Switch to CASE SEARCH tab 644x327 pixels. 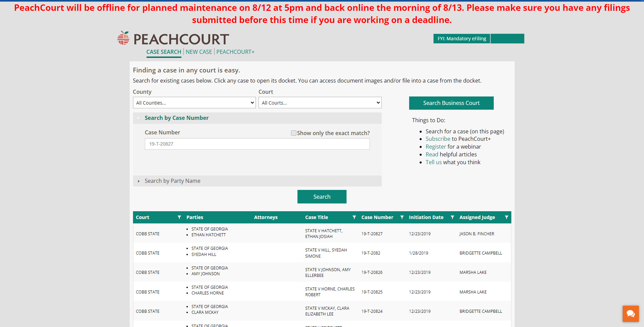pos(164,52)
